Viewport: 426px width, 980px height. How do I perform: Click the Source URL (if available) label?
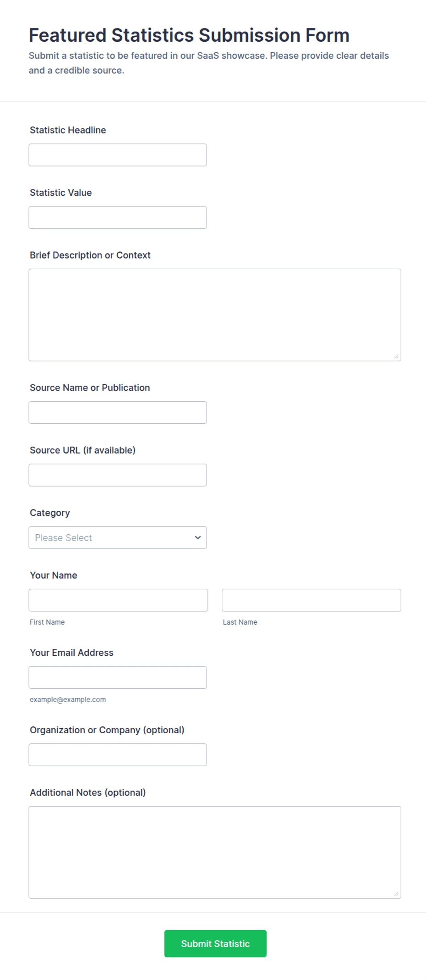[82, 450]
